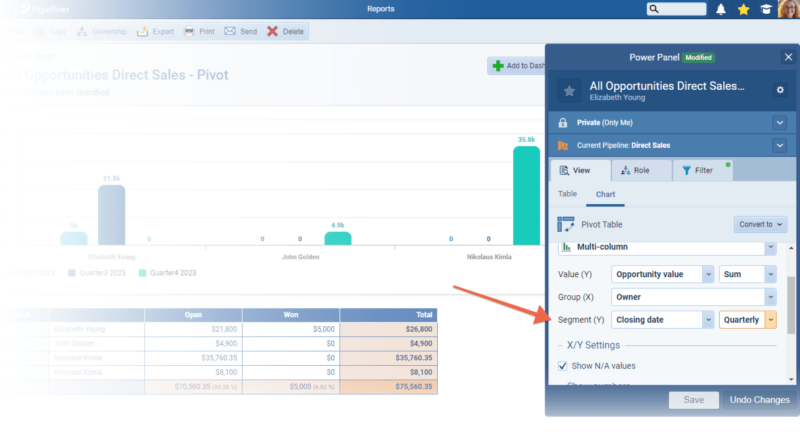This screenshot has width=800, height=443.
Task: Click the graduation cap help icon
Action: coord(765,9)
